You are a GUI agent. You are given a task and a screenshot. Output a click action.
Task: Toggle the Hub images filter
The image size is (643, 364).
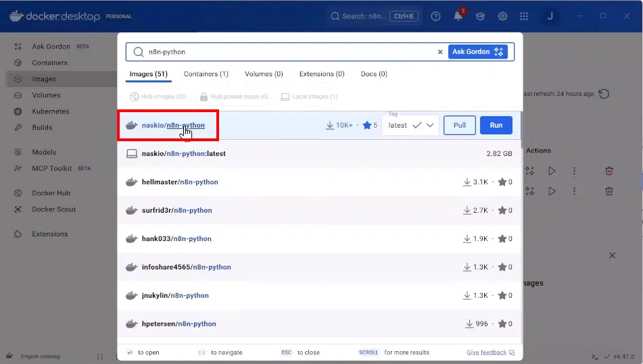pos(158,97)
